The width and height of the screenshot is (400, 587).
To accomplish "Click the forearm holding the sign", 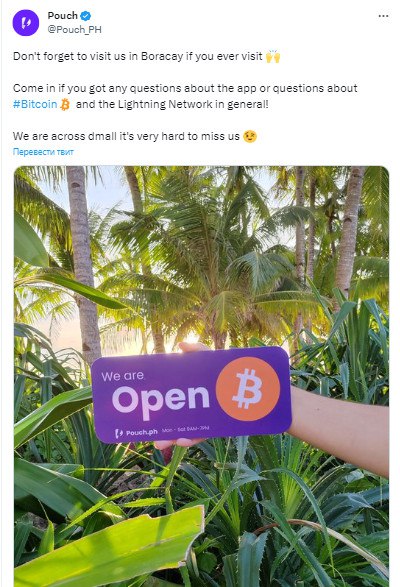I will 339,429.
